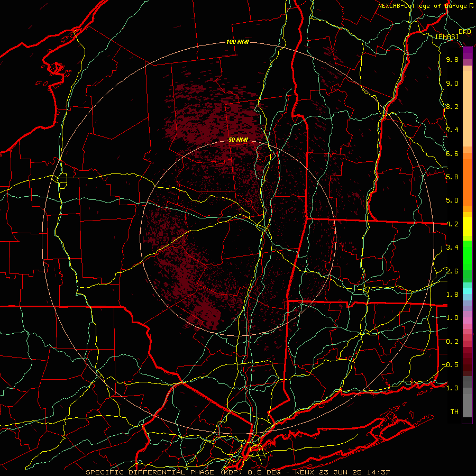This screenshot has width=476, height=476.
Task: Click the 9.8 value on the legend
Action: coord(452,59)
